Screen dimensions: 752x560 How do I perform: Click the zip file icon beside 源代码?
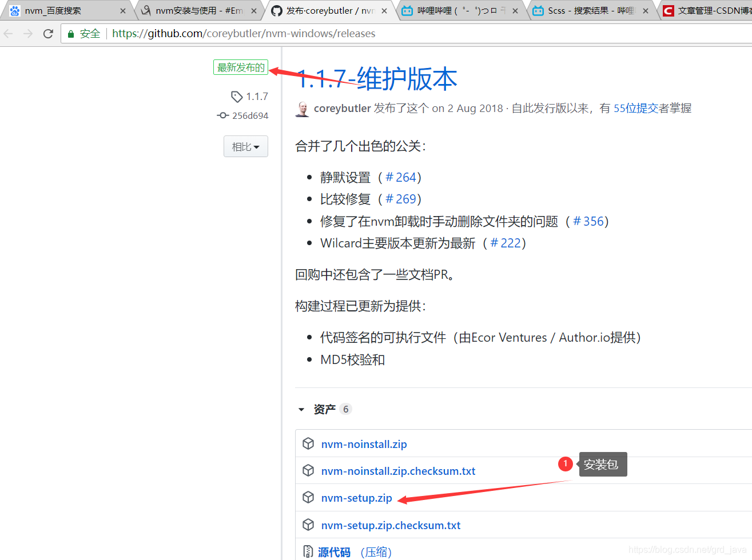[x=308, y=551]
